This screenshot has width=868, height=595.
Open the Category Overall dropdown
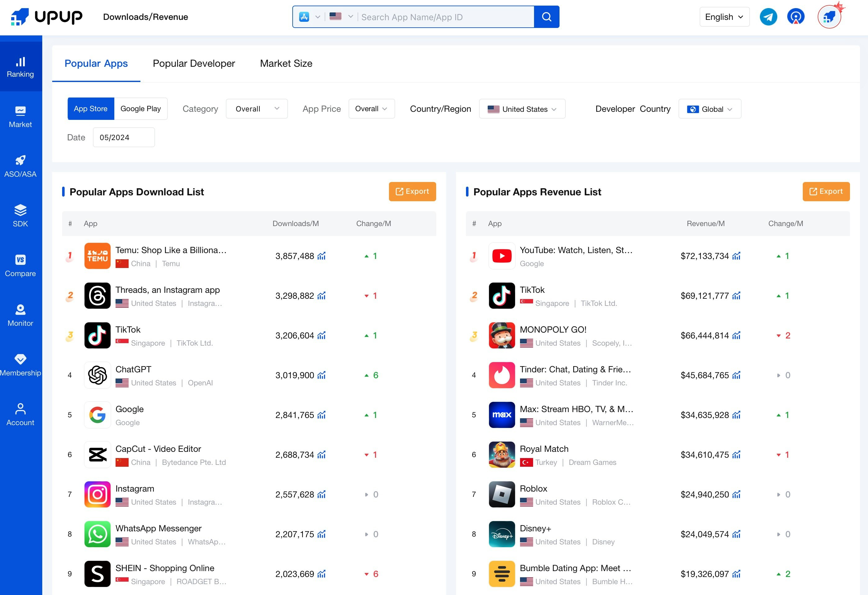257,109
